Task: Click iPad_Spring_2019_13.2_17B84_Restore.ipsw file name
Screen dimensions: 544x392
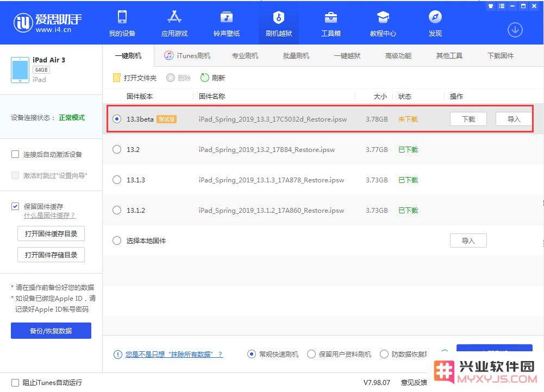Action: click(267, 150)
